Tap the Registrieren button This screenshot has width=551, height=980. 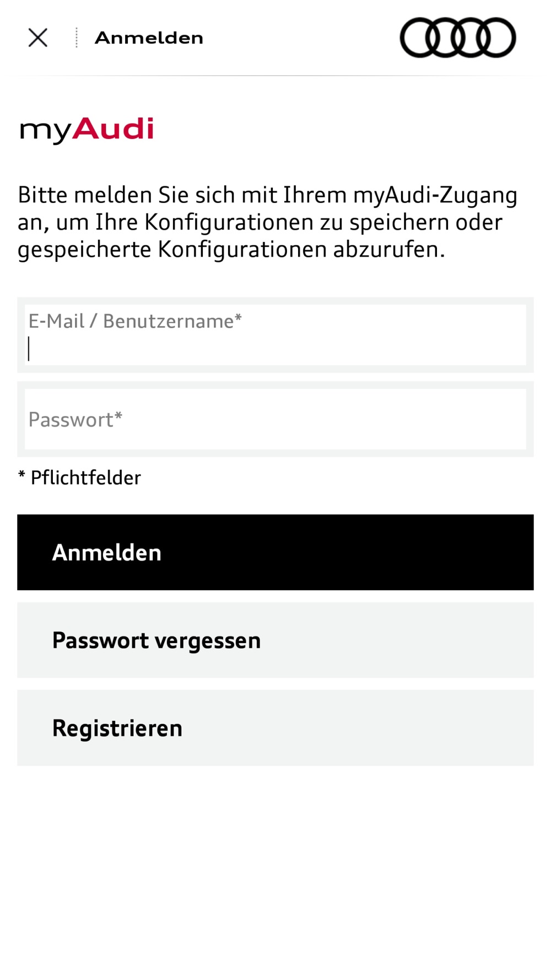(275, 728)
